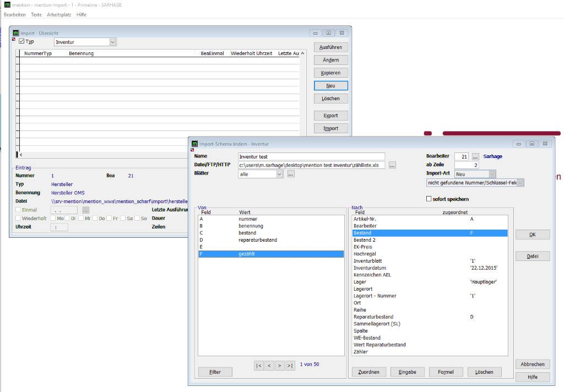The width and height of the screenshot is (564, 392).
Task: Browse file path with ellipsis button
Action: [x=392, y=165]
